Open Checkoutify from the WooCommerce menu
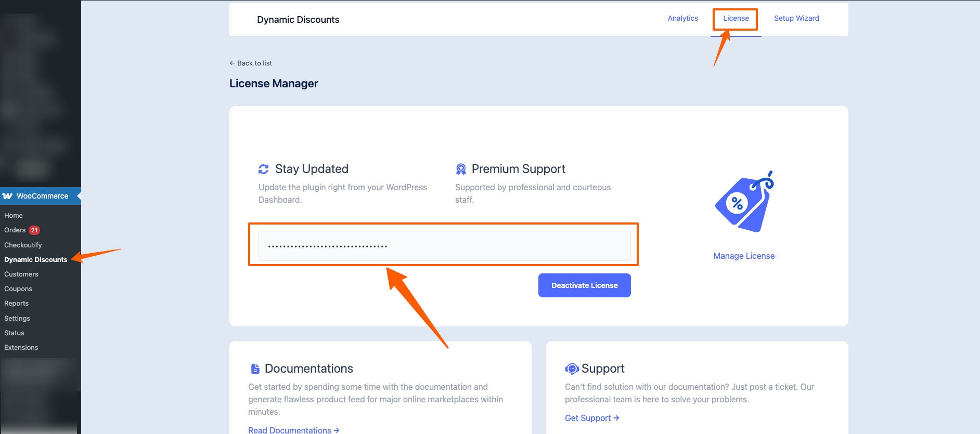 point(23,245)
